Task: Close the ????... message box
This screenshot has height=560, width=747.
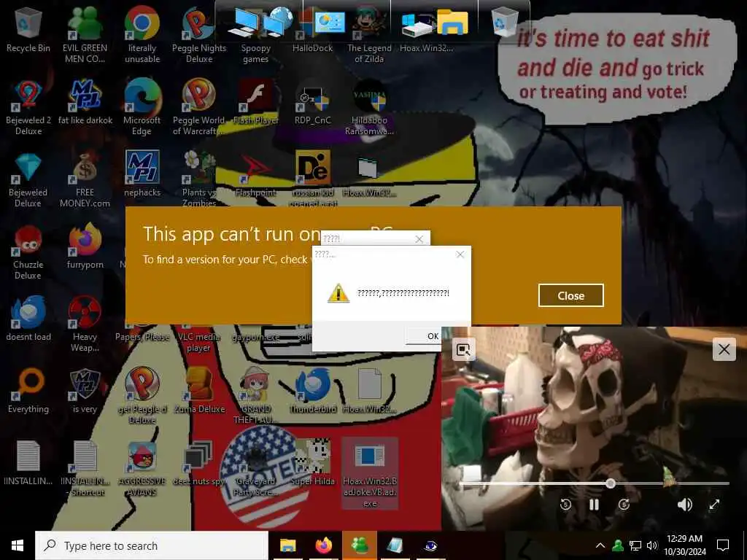Action: 460,254
